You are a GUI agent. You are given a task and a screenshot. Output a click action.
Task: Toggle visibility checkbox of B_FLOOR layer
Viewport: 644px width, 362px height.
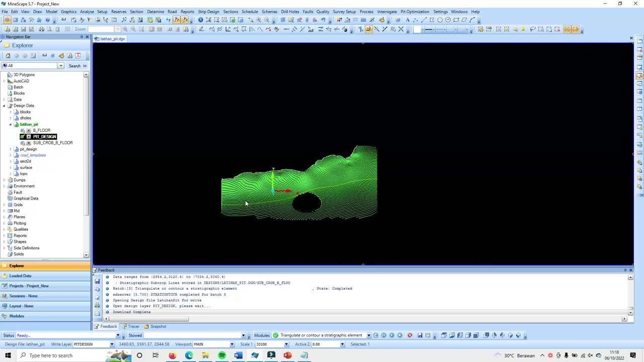point(29,131)
